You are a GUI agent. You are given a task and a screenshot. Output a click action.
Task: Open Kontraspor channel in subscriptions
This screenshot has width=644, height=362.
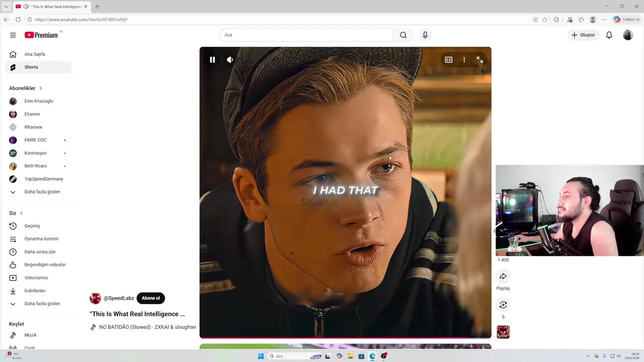38,153
